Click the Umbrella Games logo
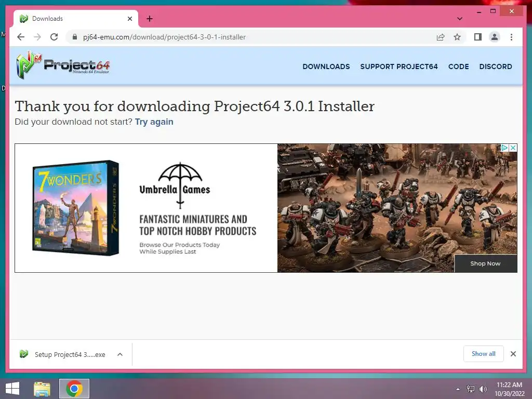 click(175, 185)
